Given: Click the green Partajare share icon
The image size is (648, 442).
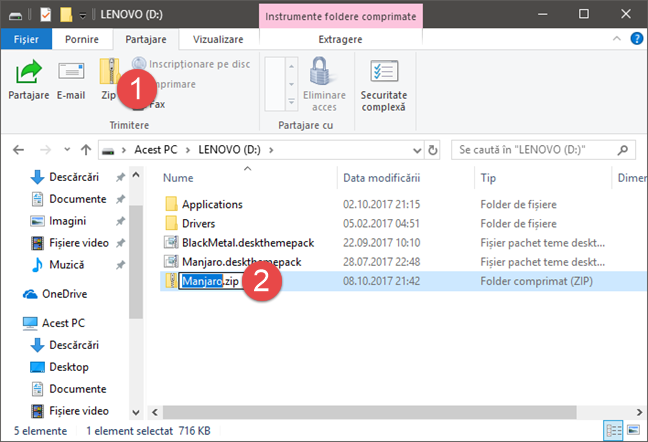Looking at the screenshot, I should pyautogui.click(x=29, y=72).
